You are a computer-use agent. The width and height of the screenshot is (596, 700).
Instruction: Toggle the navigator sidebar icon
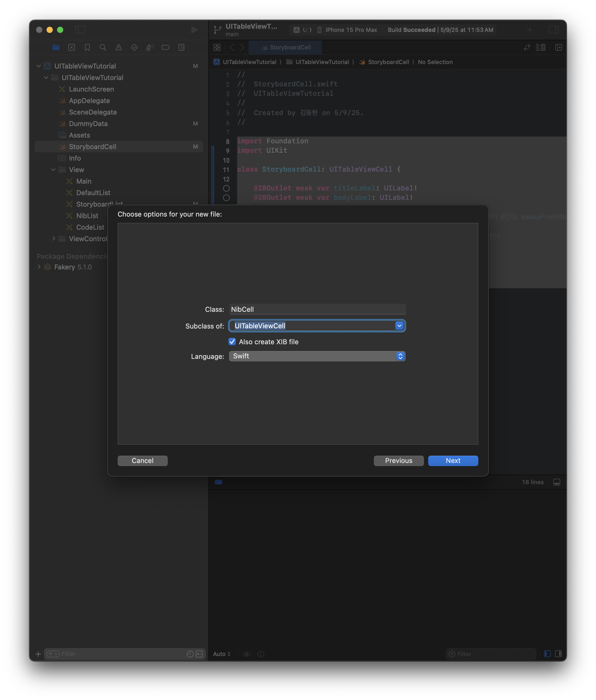80,30
